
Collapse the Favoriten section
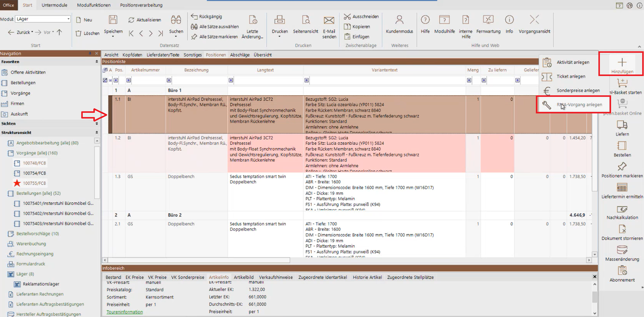(97, 62)
